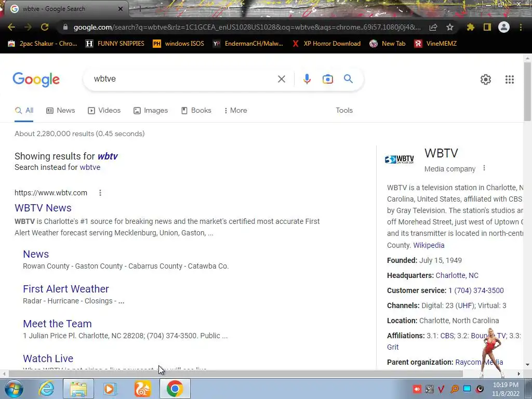
Task: Click the red tray icon near clock
Action: point(417,389)
